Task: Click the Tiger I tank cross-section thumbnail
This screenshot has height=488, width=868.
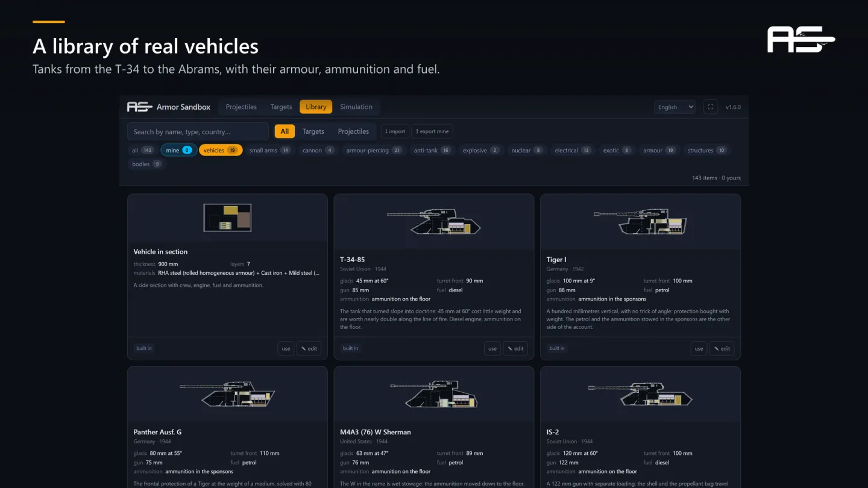Action: tap(640, 221)
